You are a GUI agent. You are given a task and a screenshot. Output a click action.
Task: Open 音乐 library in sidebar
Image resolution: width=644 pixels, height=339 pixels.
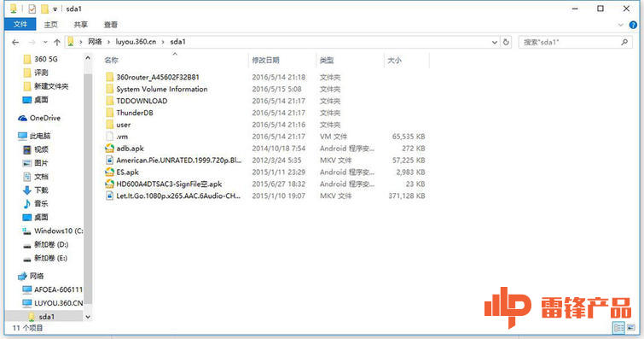36,203
